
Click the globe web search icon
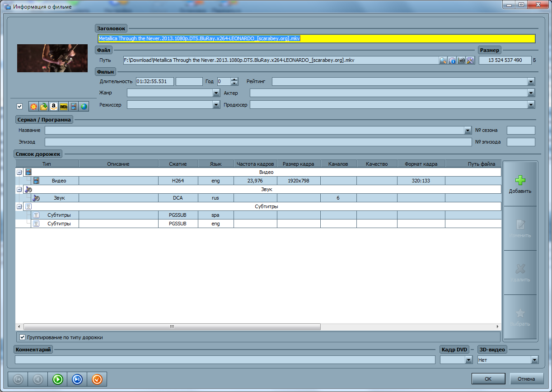pos(84,107)
